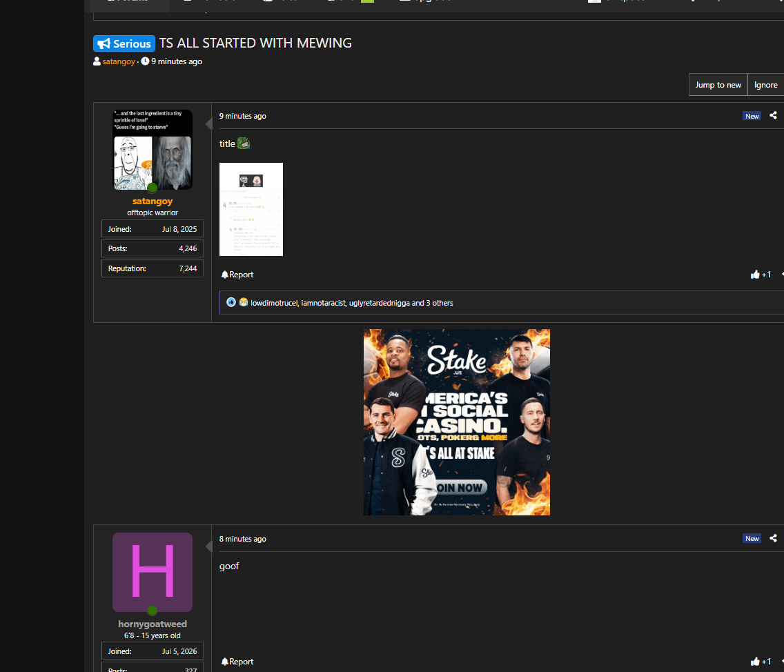
Task: Click the Stake casino advertisement banner
Action: tap(456, 422)
